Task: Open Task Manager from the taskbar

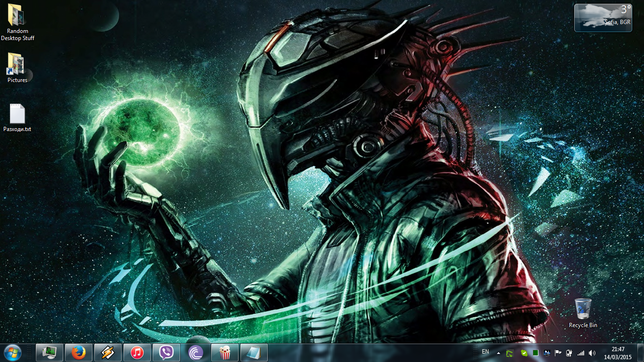Action: tap(50, 353)
